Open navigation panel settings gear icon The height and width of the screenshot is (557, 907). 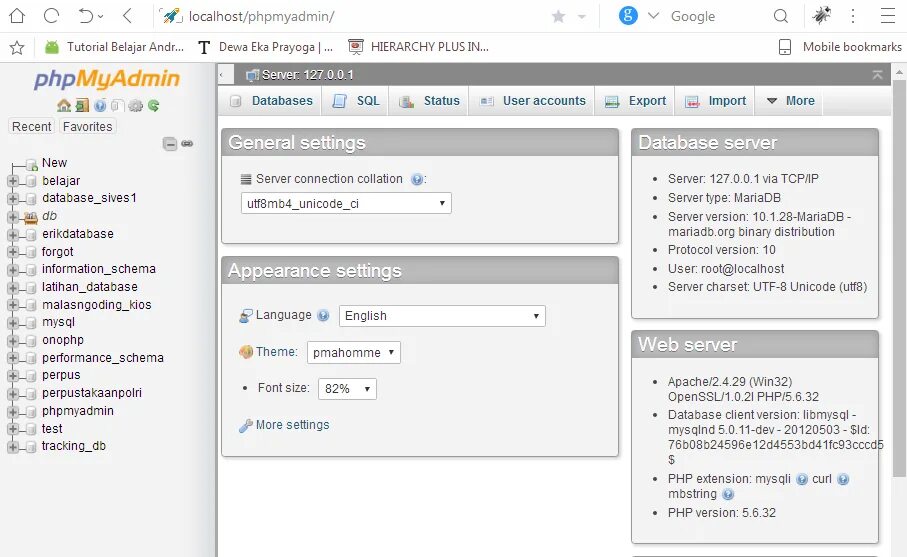[x=136, y=105]
